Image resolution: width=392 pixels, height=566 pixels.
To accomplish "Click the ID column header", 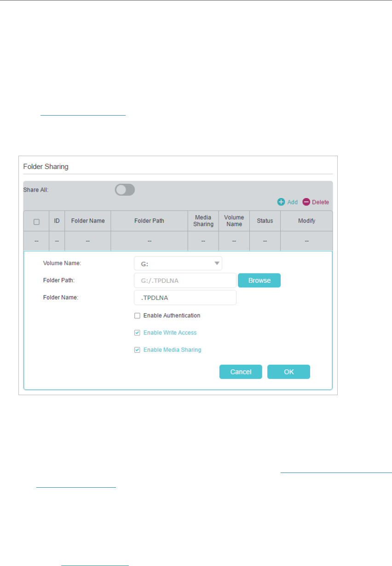I will 57,221.
